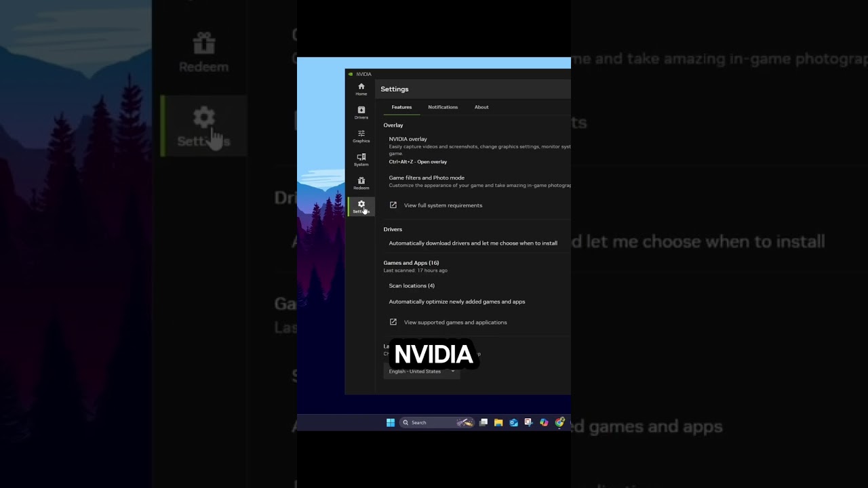Open the About tab

(x=481, y=107)
